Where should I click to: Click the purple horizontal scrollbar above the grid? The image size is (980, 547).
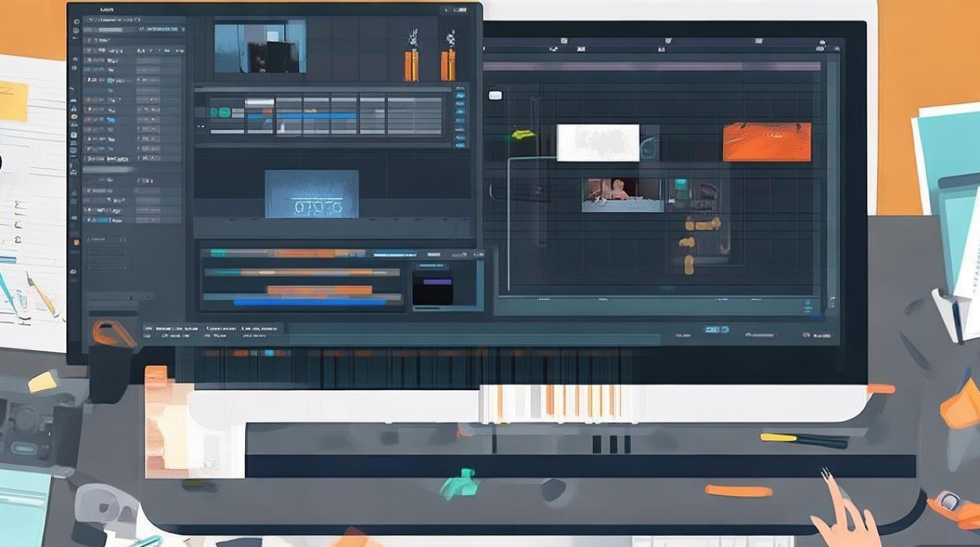(x=652, y=66)
